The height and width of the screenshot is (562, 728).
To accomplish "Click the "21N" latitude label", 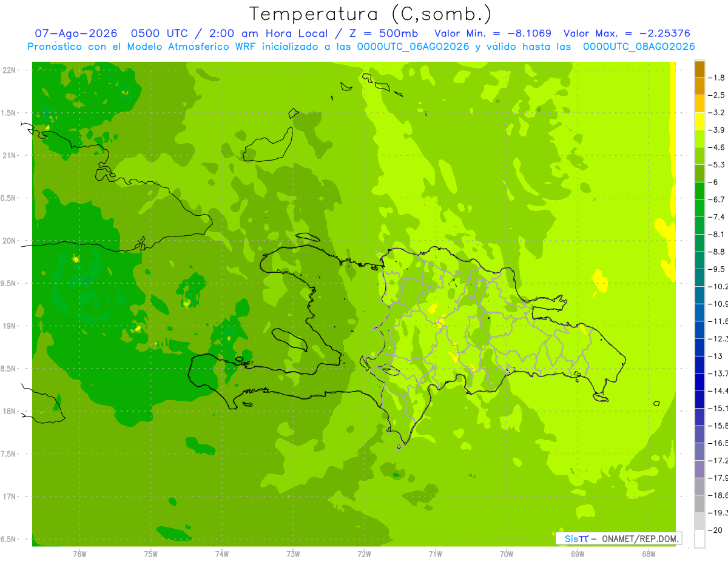I will [8, 155].
